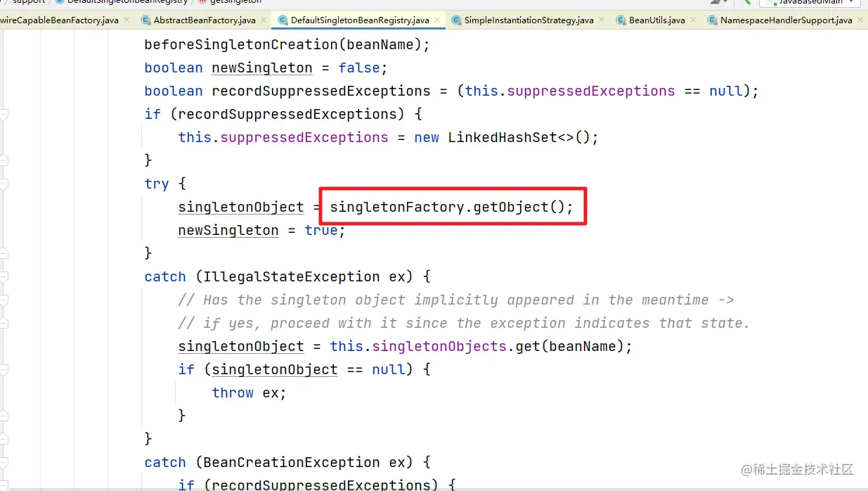Click class icon on NamespaceHandlerSupport.java tab
The height and width of the screenshot is (491, 868).
[x=712, y=20]
